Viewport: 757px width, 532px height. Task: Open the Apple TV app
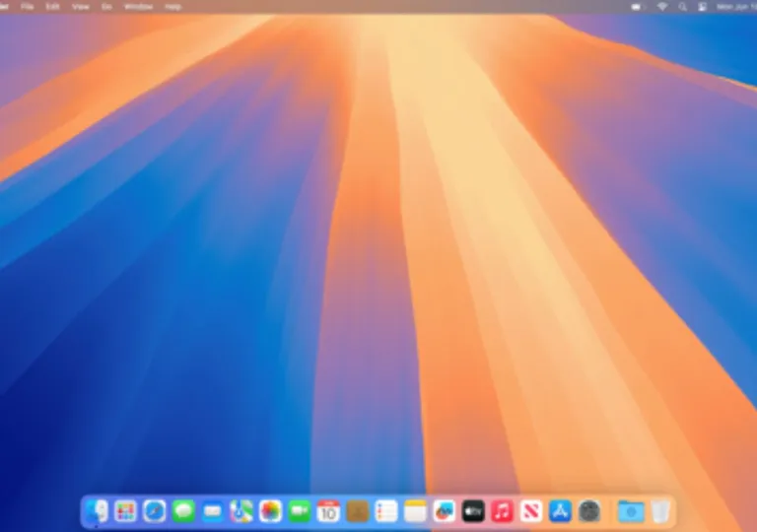click(x=473, y=510)
